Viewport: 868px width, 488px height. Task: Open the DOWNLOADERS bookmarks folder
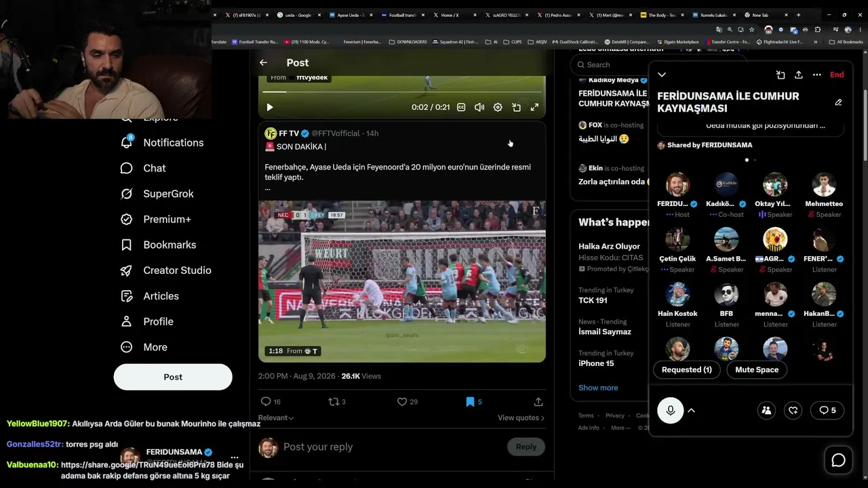tap(408, 42)
